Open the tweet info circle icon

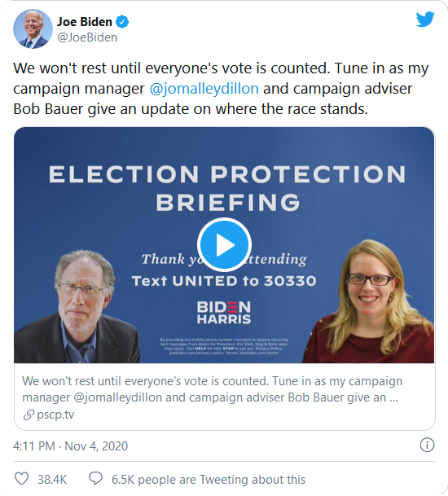point(427,446)
